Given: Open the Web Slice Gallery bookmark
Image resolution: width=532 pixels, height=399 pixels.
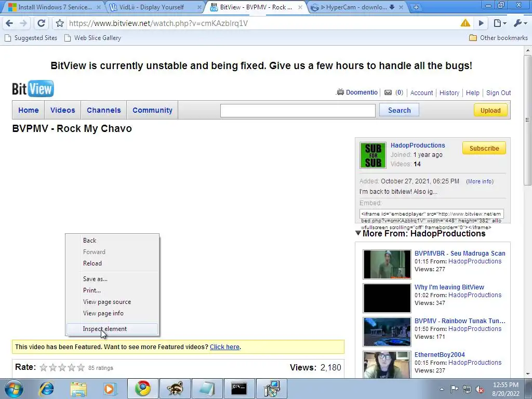Looking at the screenshot, I should tap(92, 38).
